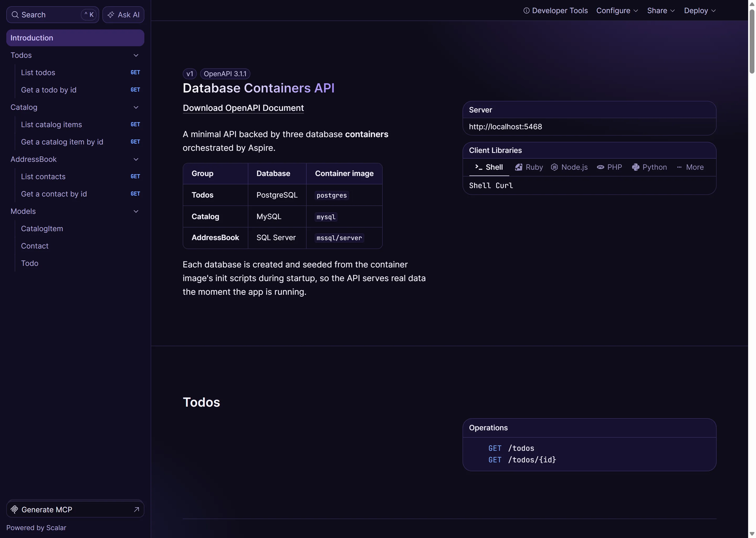The image size is (756, 538).
Task: Collapse the Models sidebar section chevron
Action: pos(136,211)
